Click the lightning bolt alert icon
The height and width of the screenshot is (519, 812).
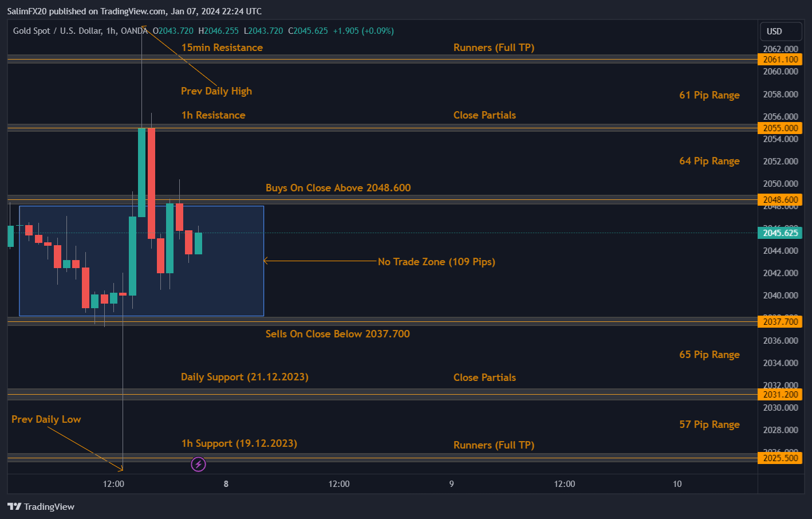click(198, 464)
